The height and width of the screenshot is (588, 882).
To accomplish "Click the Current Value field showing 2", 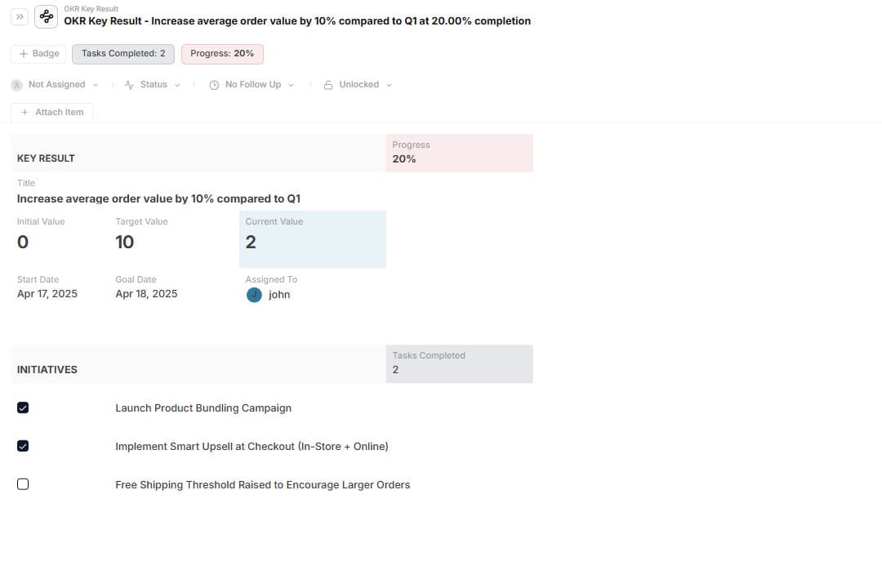I will coord(312,239).
